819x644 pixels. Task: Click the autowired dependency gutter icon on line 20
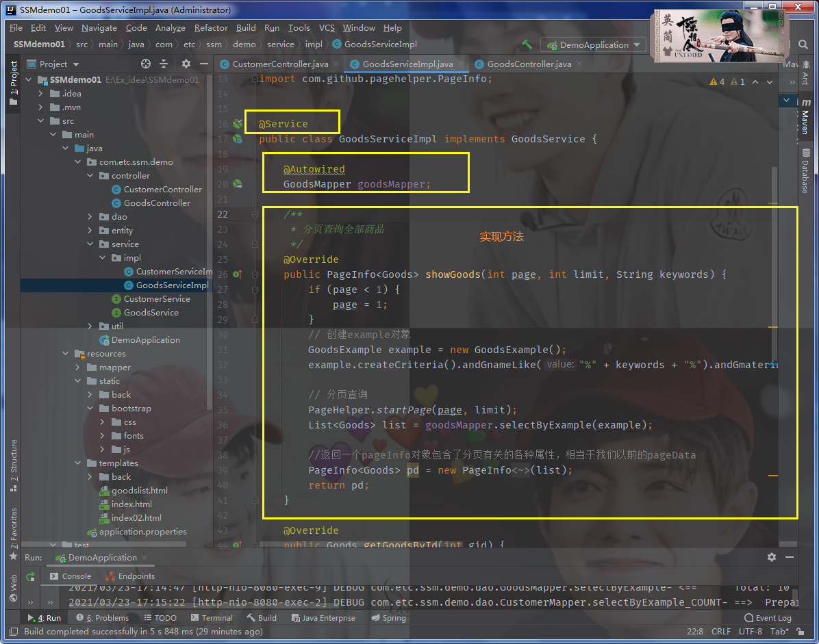[x=238, y=184]
